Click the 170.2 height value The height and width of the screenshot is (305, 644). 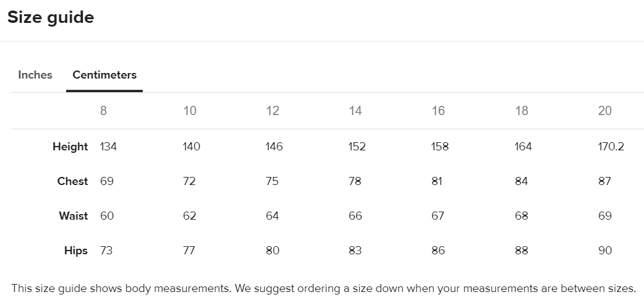(611, 147)
